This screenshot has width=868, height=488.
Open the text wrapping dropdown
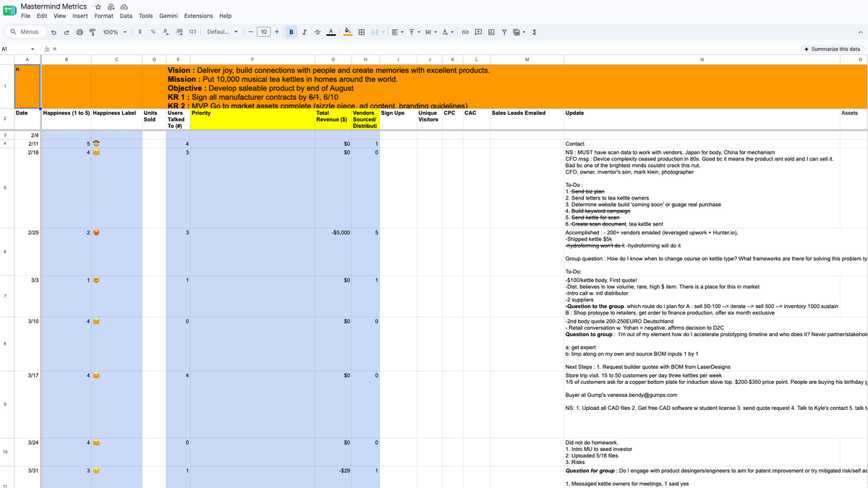[x=430, y=32]
